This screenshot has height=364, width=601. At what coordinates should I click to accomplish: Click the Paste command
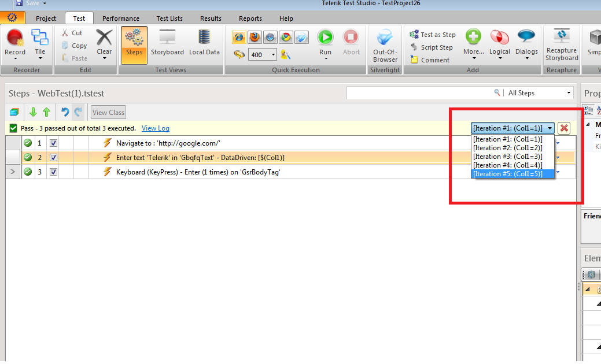click(75, 58)
